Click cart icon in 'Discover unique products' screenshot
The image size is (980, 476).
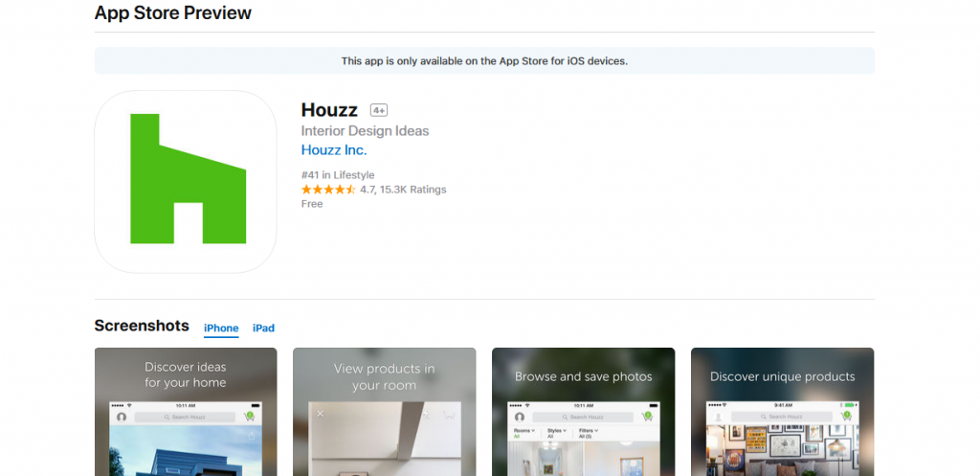(846, 416)
